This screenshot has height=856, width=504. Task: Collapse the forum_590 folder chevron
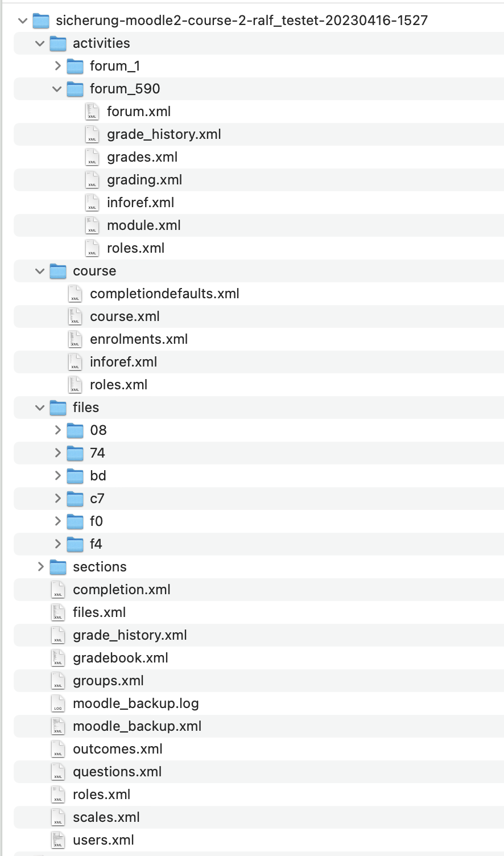point(57,89)
